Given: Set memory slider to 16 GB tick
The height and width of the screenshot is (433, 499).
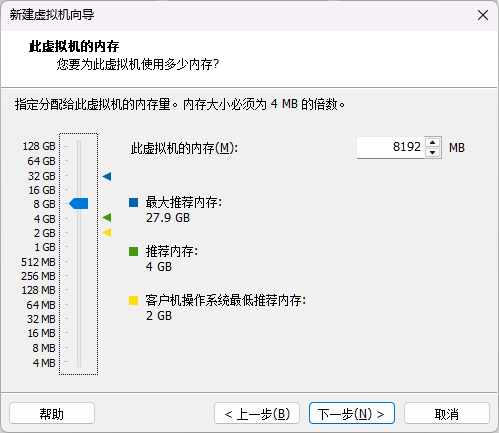Looking at the screenshot, I should pos(79,189).
